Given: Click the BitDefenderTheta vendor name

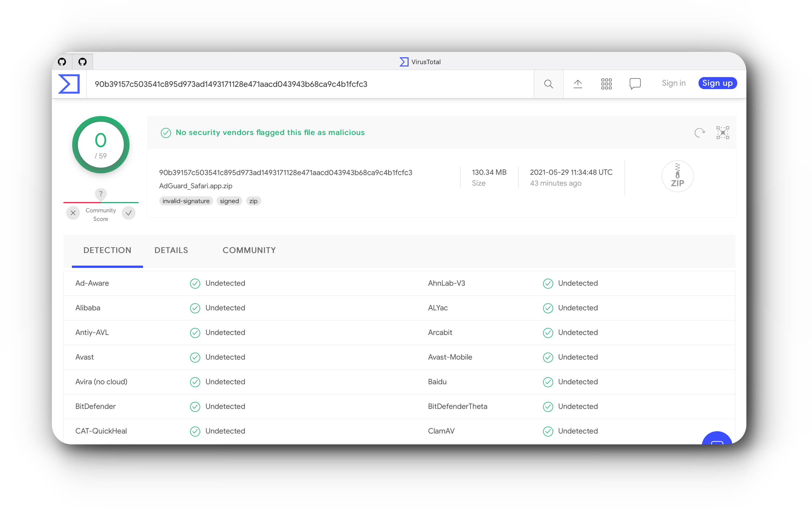Looking at the screenshot, I should (458, 407).
